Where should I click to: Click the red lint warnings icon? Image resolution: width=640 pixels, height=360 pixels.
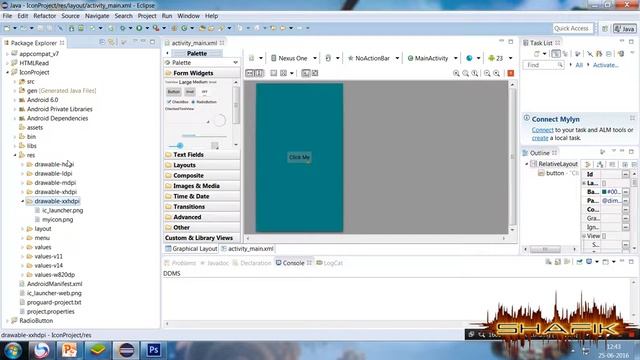[511, 73]
